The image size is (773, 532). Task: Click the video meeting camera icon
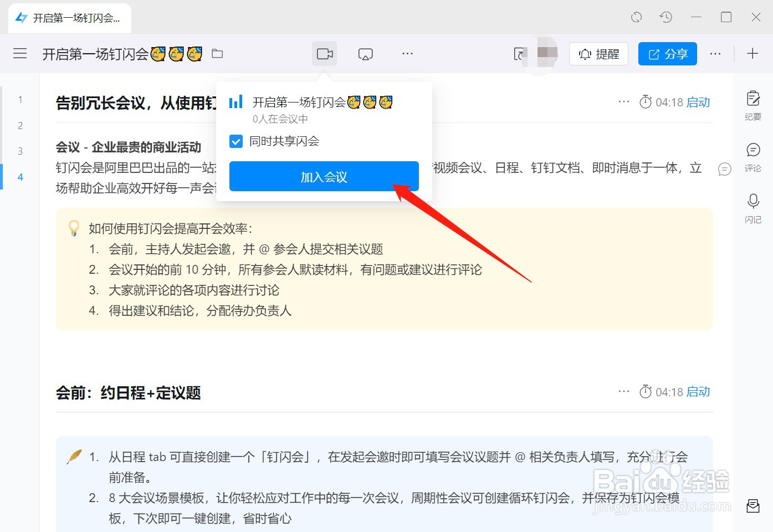point(325,54)
